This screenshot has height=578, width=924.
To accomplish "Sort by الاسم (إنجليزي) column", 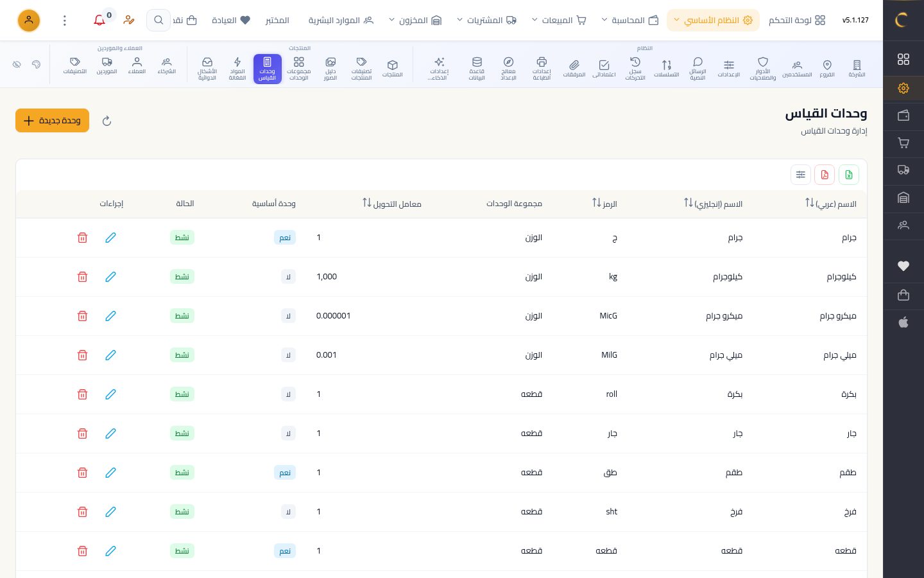I will point(713,204).
